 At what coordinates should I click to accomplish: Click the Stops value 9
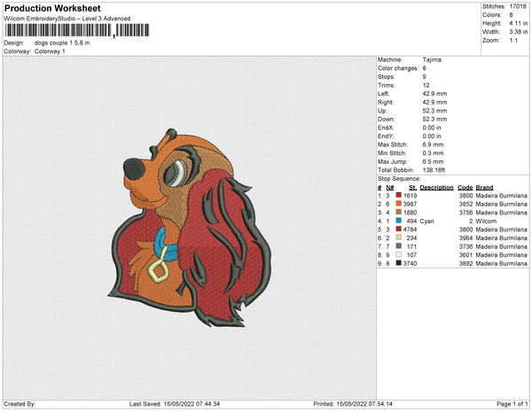pos(424,77)
